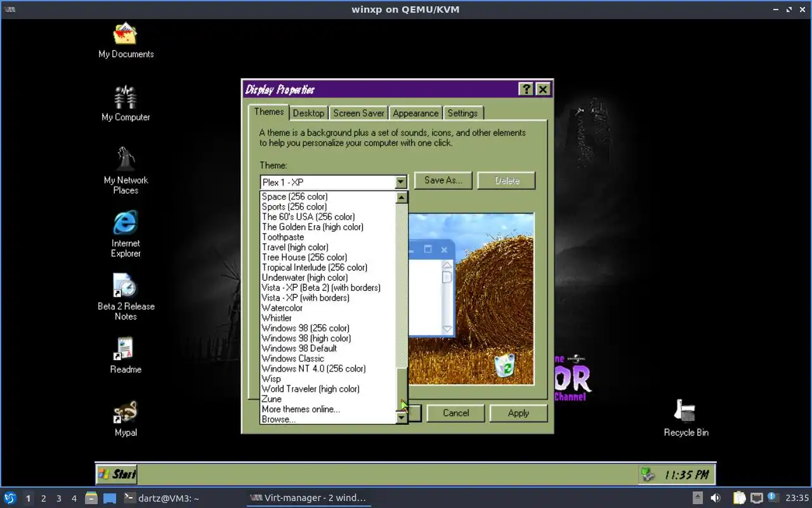Viewport: 812px width, 508px height.
Task: Open My Network Places icon
Action: (x=126, y=170)
